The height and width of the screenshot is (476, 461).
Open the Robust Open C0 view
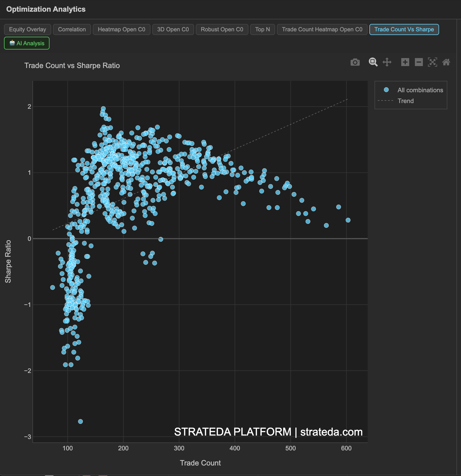222,29
